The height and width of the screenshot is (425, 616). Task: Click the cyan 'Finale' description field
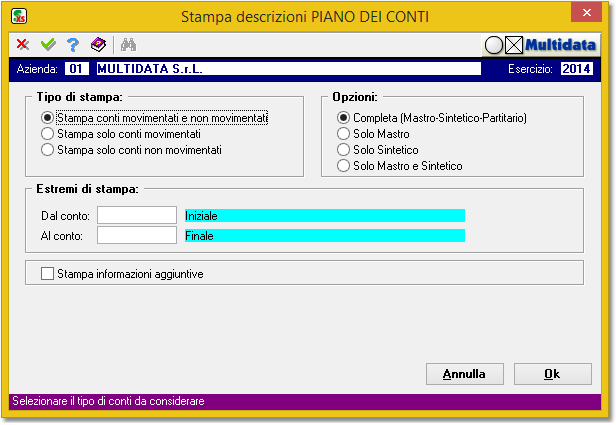point(325,236)
